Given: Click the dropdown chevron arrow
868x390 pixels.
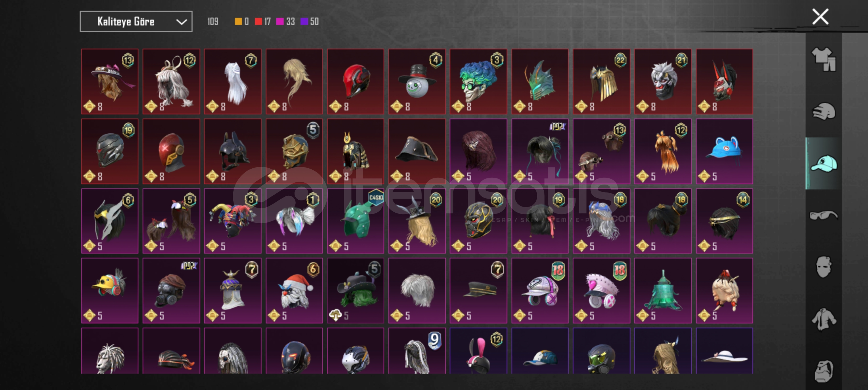Looking at the screenshot, I should 181,22.
